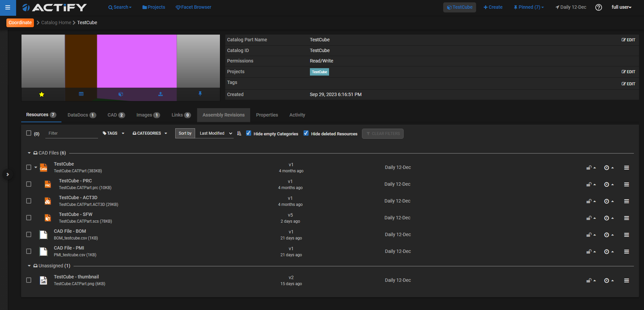Screen dimensions: 644x310
Task: Open the DataDocs tab
Action: point(82,115)
